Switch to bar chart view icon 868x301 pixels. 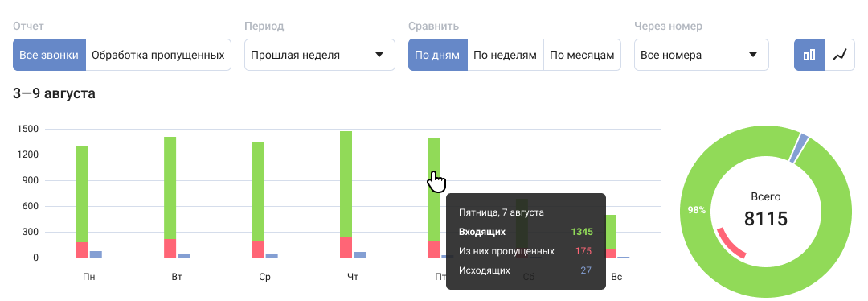809,55
